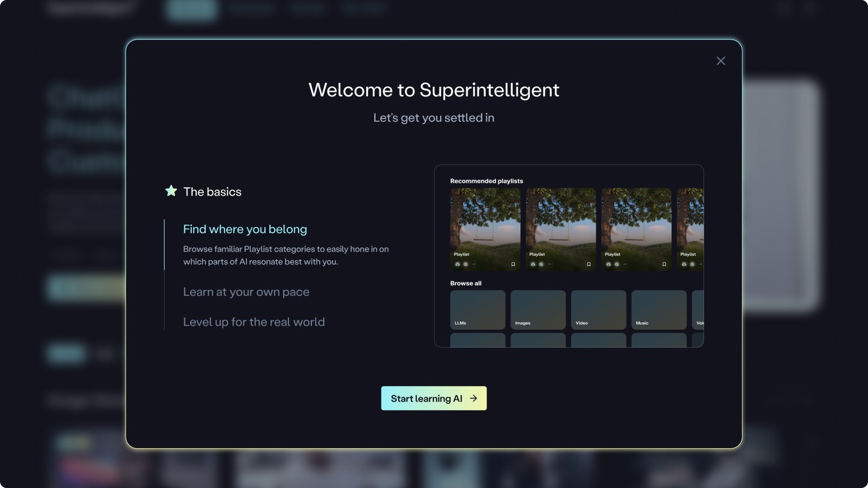Image resolution: width=868 pixels, height=488 pixels.
Task: Click the Let's get you settled in subtitle
Action: (x=433, y=118)
